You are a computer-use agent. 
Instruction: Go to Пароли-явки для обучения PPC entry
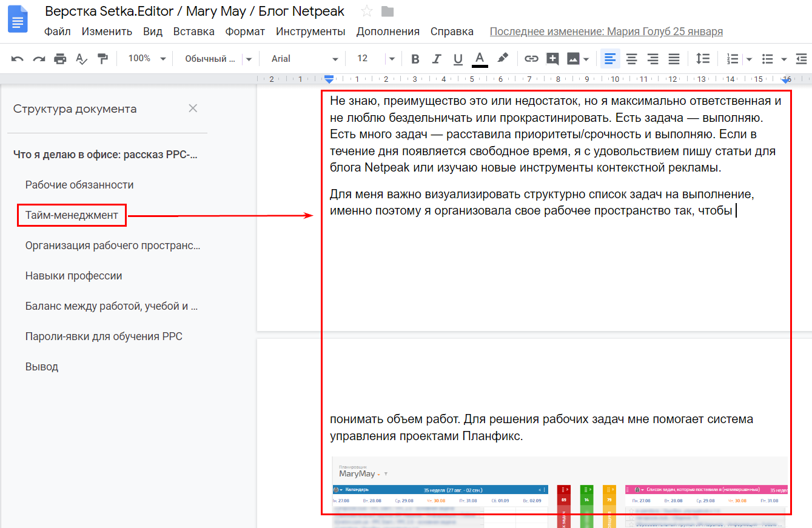coord(104,336)
